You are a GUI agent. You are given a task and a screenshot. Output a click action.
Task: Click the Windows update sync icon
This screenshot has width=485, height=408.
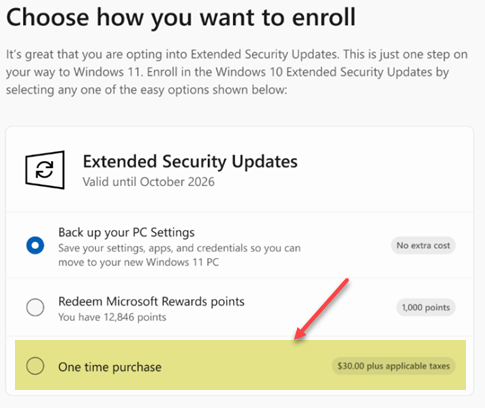pos(45,170)
